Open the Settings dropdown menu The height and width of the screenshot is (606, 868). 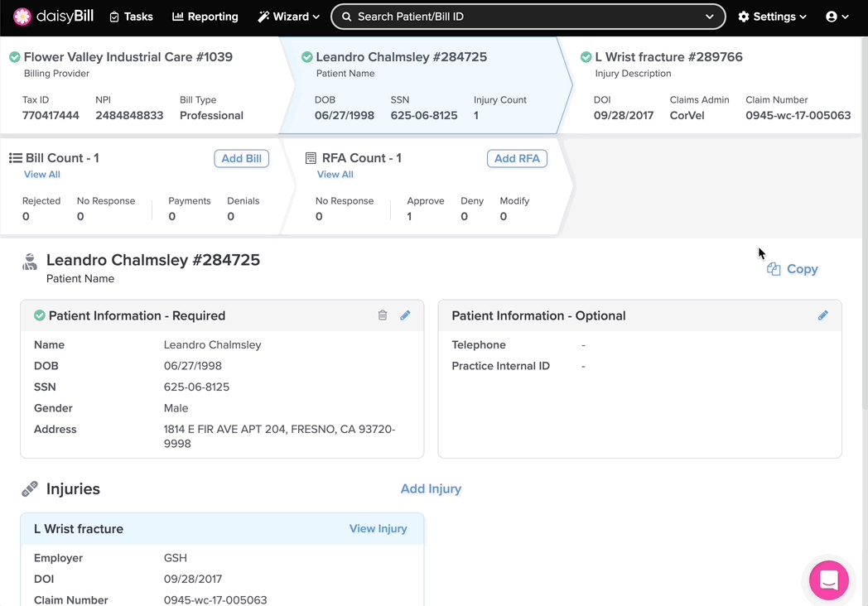pos(772,17)
